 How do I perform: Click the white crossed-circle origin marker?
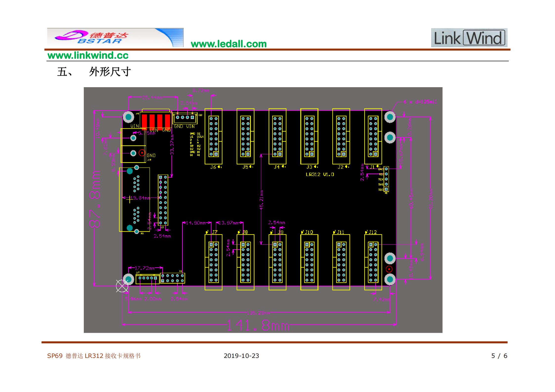tap(122, 286)
